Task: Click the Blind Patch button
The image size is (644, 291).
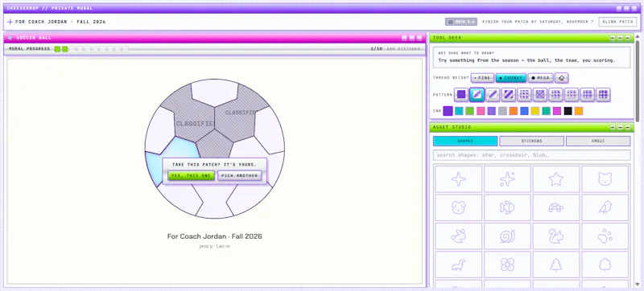Action: pyautogui.click(x=617, y=22)
